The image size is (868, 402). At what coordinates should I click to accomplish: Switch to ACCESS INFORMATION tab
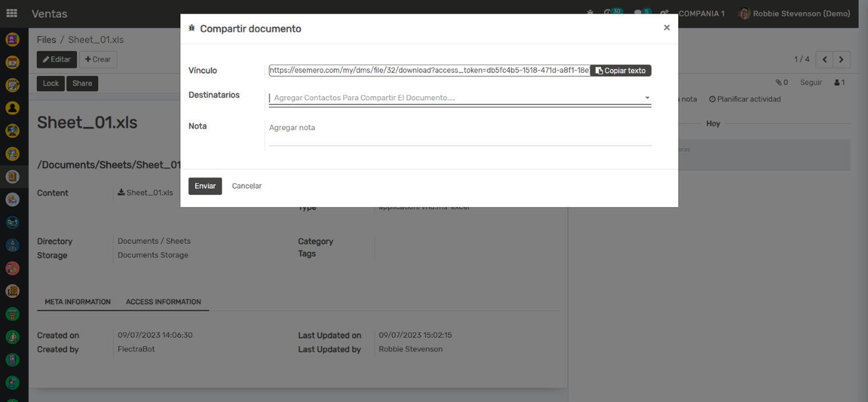[x=163, y=301]
